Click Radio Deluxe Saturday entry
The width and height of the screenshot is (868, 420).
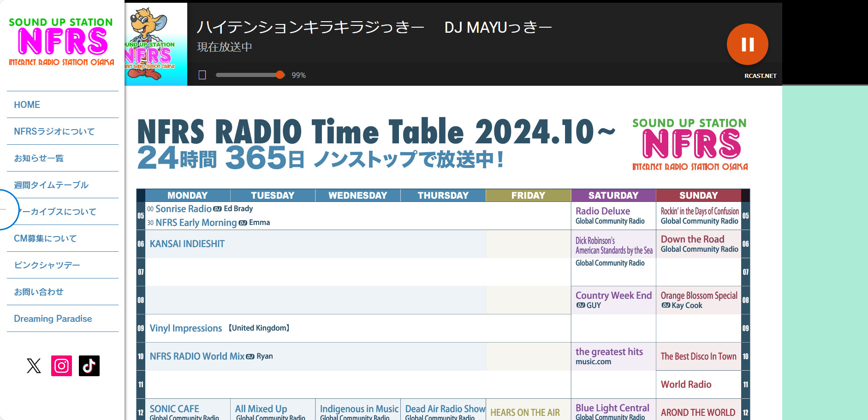[610, 216]
